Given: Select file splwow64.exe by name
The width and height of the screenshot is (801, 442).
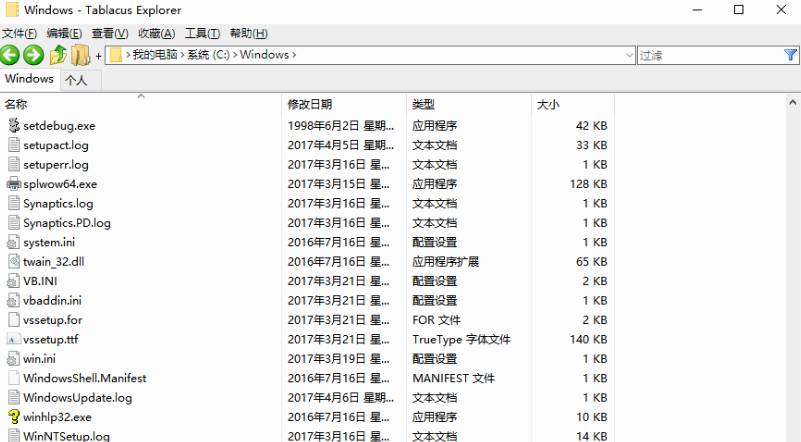Looking at the screenshot, I should click(x=60, y=184).
